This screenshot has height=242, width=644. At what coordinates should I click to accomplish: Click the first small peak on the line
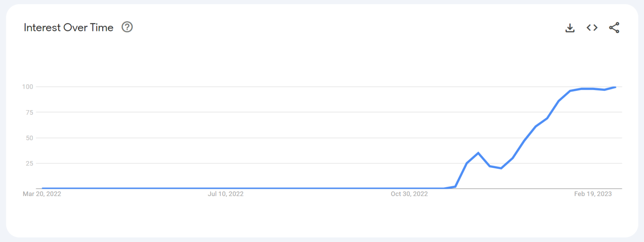478,153
